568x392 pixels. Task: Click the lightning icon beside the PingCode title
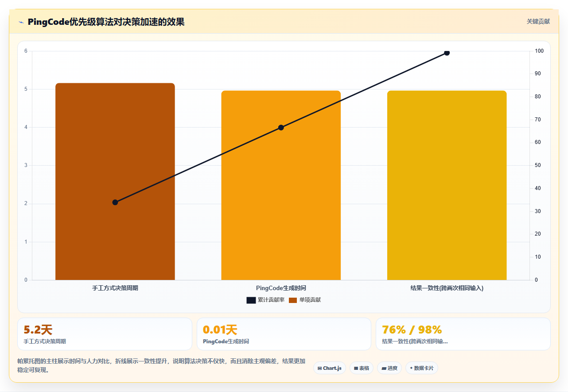[x=21, y=22]
